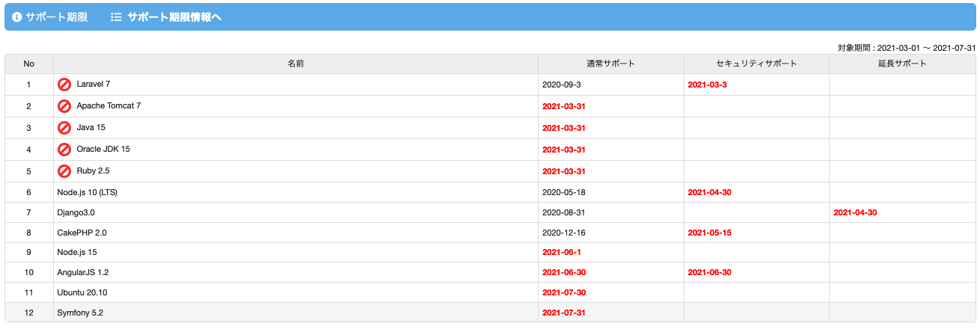This screenshot has height=329, width=980.
Task: Click row number 12 in No column
Action: pos(29,313)
